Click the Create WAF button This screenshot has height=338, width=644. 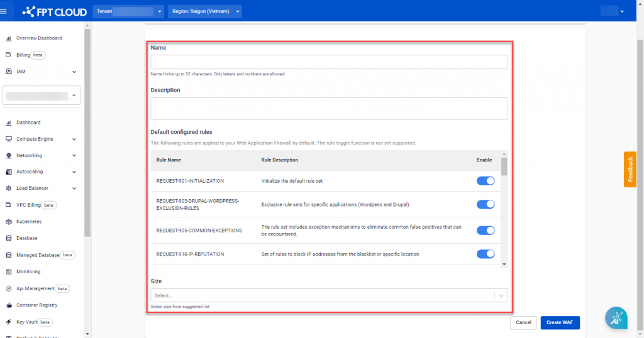pos(560,322)
